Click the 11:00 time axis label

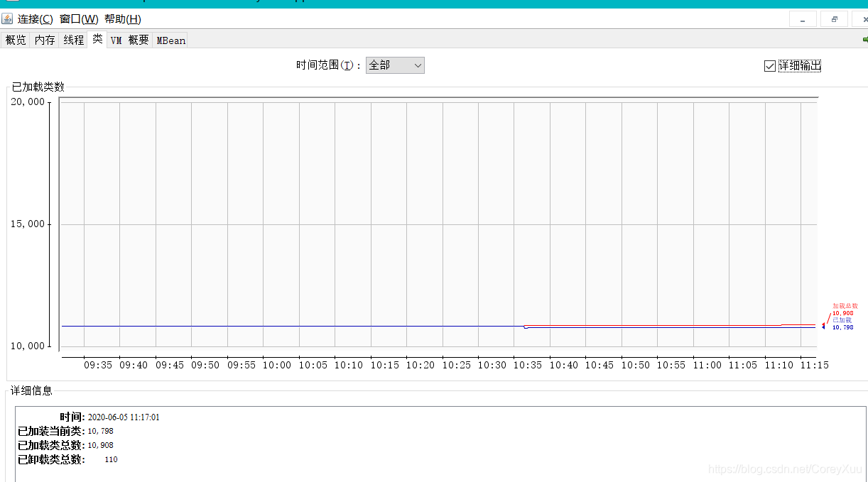tap(707, 365)
